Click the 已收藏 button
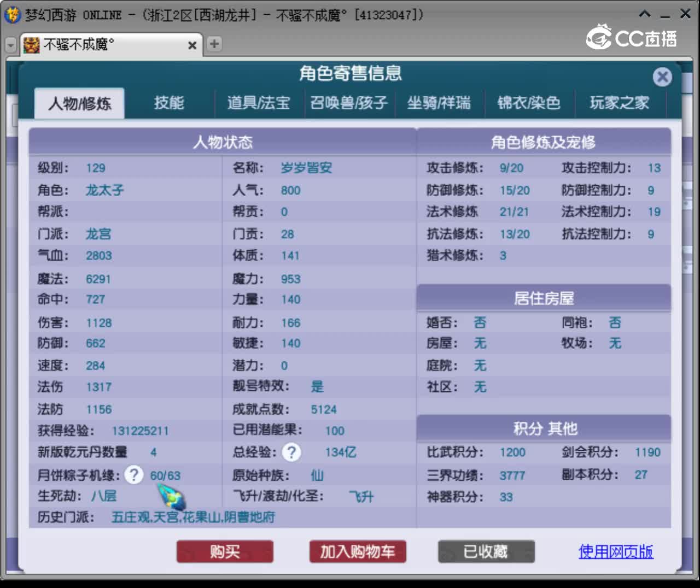Viewport: 700px width, 588px height. (486, 551)
